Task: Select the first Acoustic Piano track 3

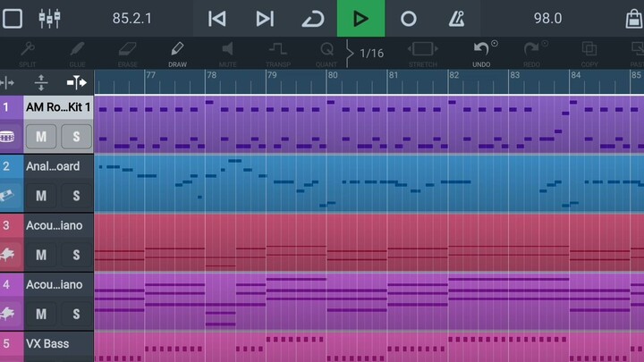Action: 54,225
